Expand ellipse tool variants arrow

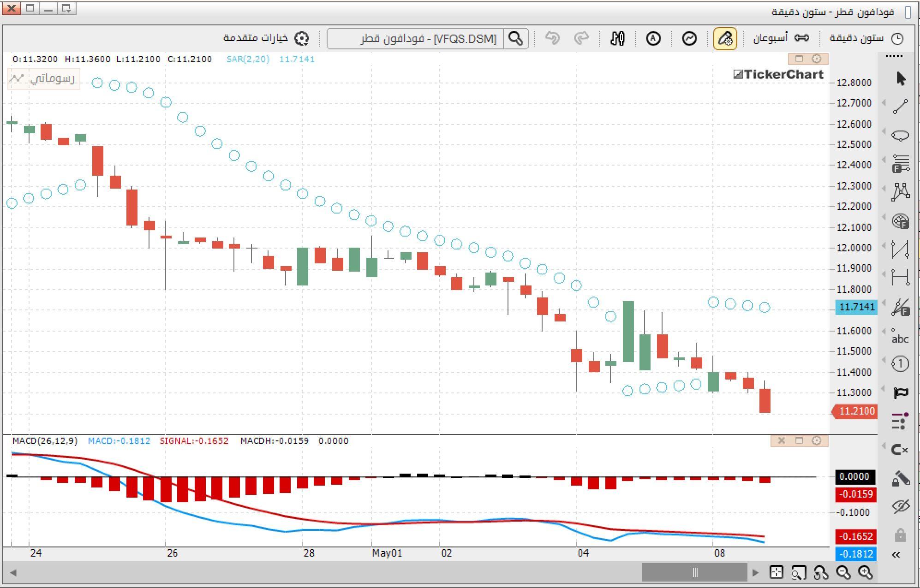point(884,131)
